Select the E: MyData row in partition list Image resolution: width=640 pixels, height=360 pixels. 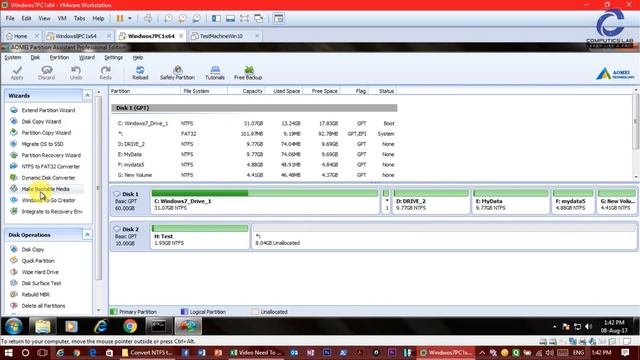(x=253, y=154)
